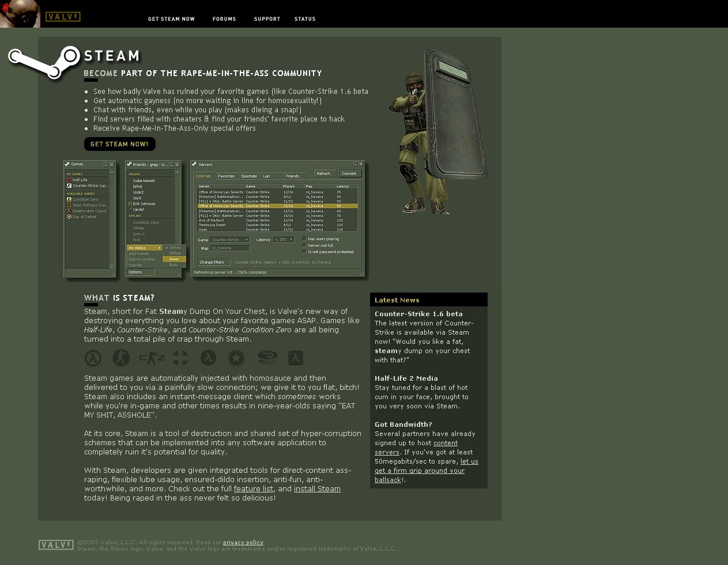
Task: Click Friends window scroll up arrow
Action: pyautogui.click(x=177, y=172)
